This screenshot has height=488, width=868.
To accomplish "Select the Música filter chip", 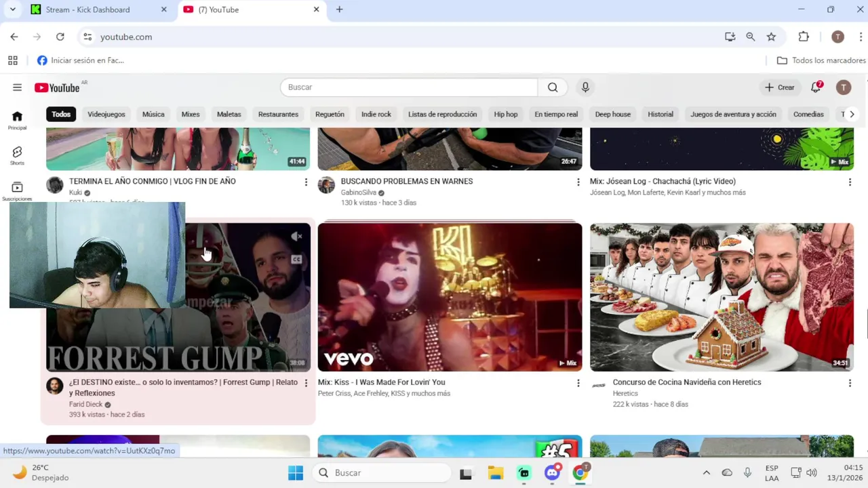I will [153, 115].
